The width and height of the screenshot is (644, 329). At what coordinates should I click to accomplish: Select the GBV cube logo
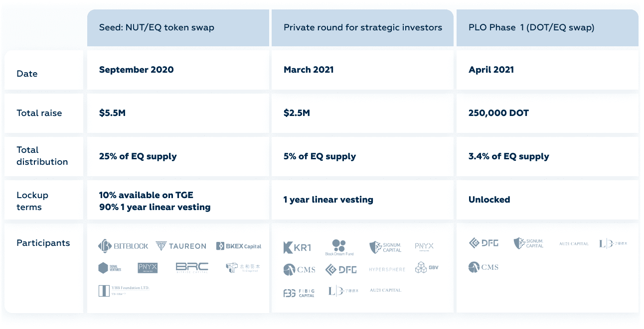427,268
